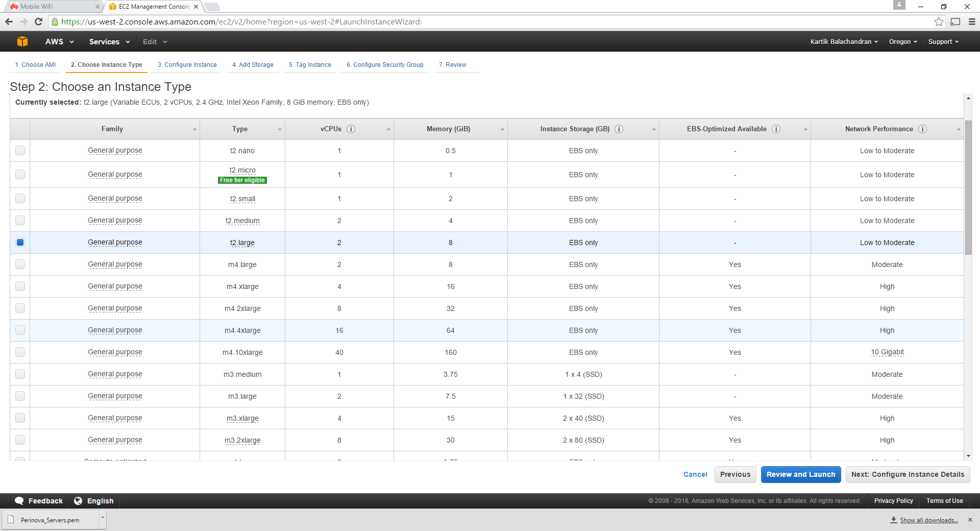
Task: Click Show all downloads link
Action: (x=928, y=520)
